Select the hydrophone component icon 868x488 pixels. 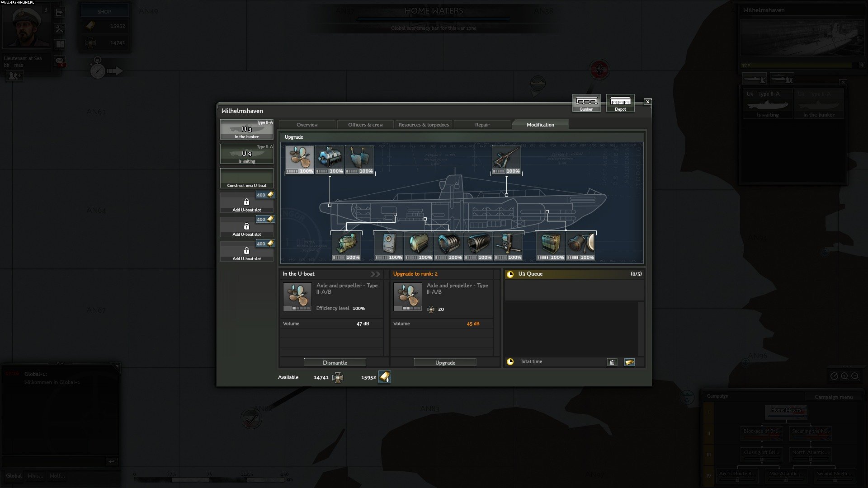coord(580,246)
